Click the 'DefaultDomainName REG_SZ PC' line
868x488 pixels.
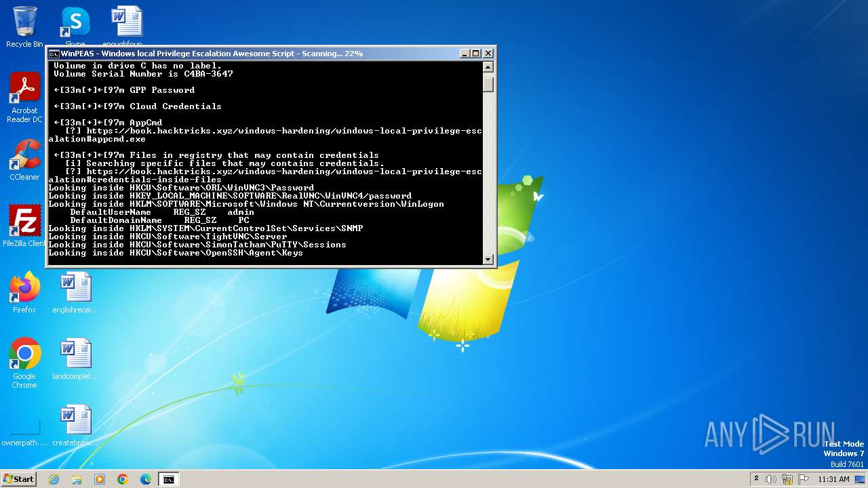point(159,220)
